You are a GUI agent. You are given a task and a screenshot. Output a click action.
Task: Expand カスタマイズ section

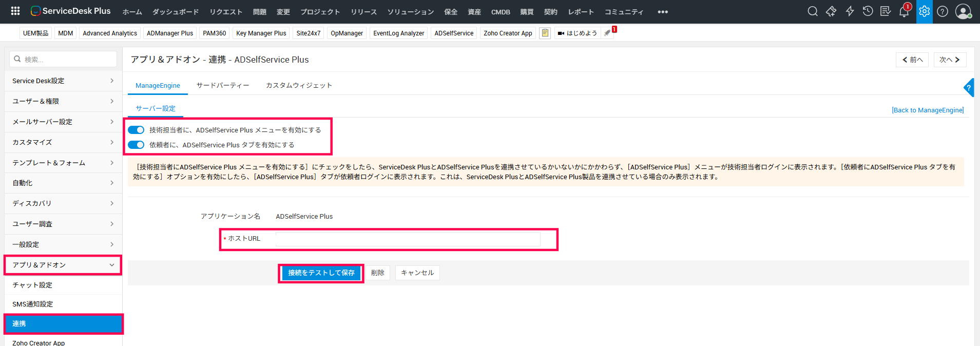point(63,142)
